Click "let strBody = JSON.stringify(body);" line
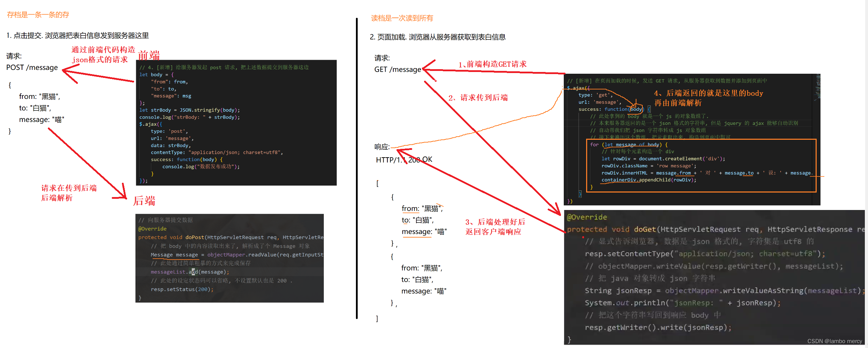Viewport: 868px width, 348px height. [x=190, y=110]
